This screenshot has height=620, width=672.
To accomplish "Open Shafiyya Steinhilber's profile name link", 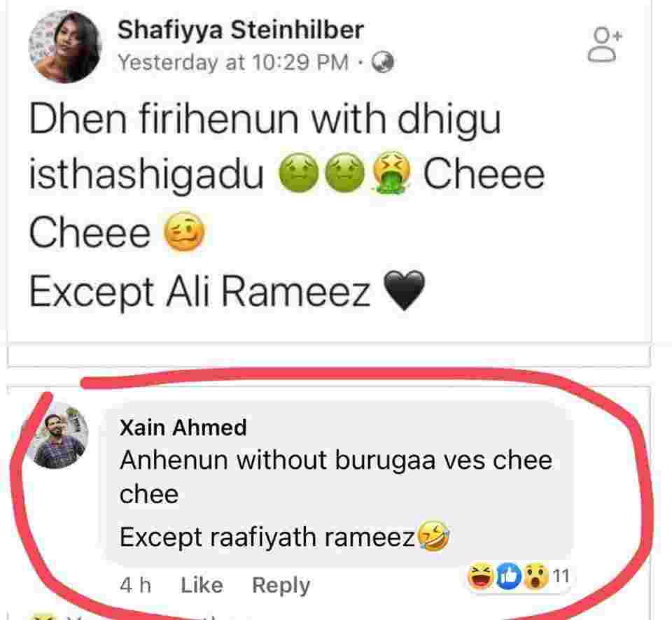I will pyautogui.click(x=240, y=30).
